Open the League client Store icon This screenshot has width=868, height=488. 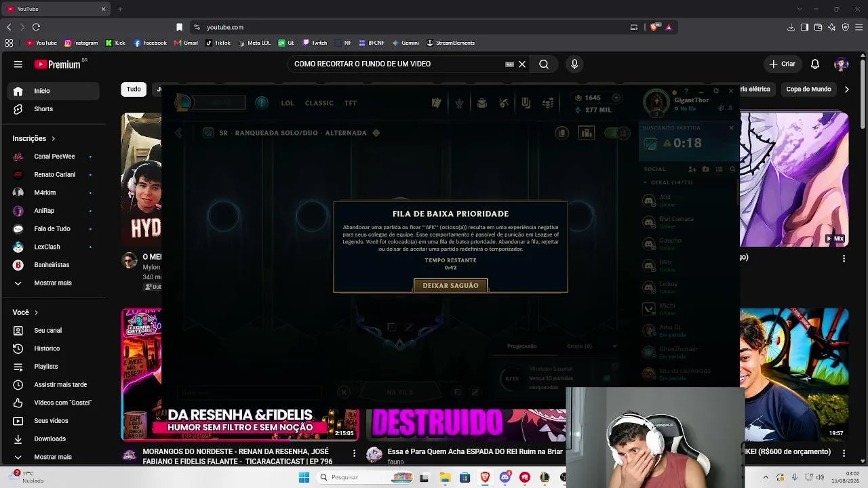[548, 103]
